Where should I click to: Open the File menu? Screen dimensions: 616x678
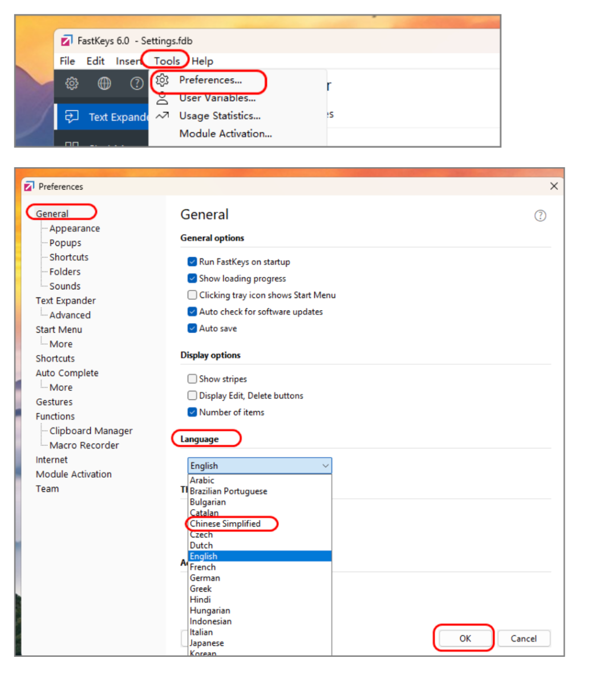[67, 61]
